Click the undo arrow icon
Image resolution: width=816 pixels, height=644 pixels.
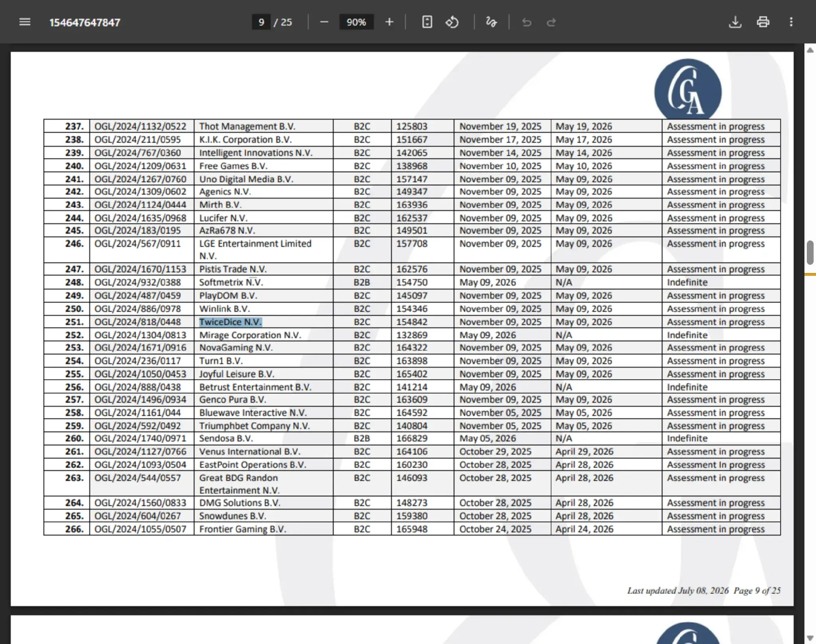(x=527, y=22)
